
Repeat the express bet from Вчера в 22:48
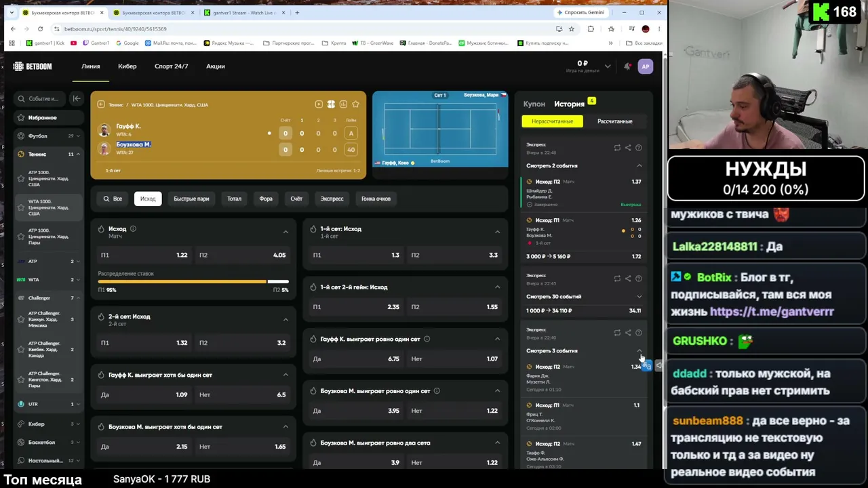pos(617,148)
